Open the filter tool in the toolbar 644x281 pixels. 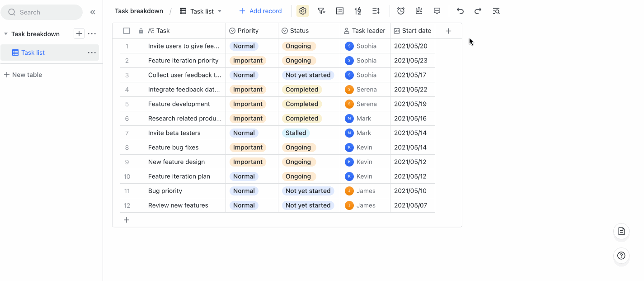321,10
